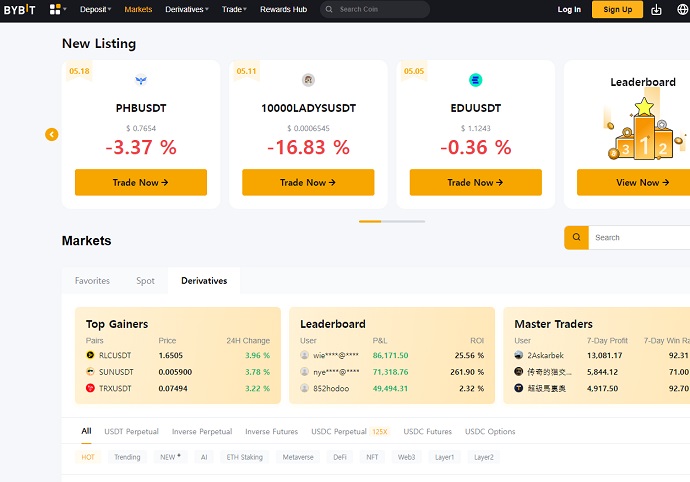Select the Layer1 filter chip
The image size is (690, 482).
click(444, 457)
